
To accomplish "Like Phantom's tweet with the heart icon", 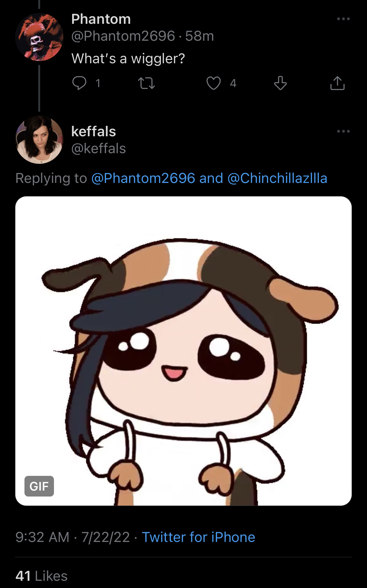I will [214, 83].
